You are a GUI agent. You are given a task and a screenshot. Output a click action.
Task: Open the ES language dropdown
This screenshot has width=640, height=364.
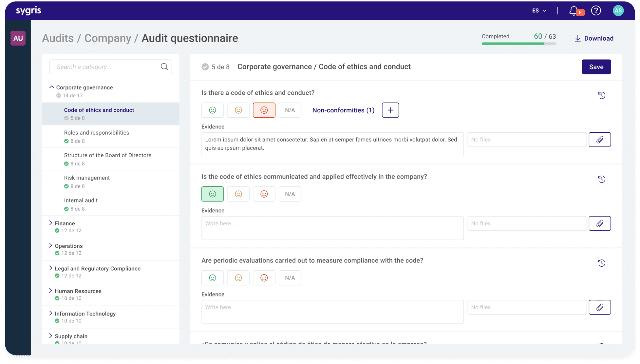click(x=539, y=11)
